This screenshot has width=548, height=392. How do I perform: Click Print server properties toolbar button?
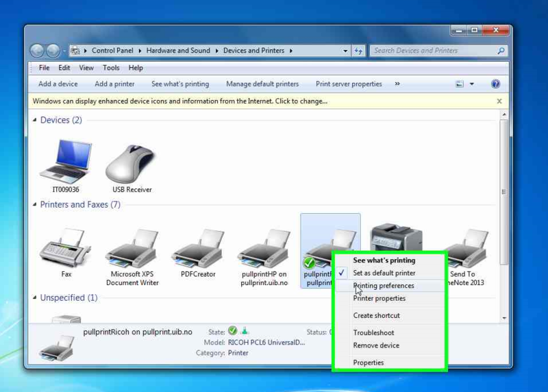pyautogui.click(x=349, y=84)
